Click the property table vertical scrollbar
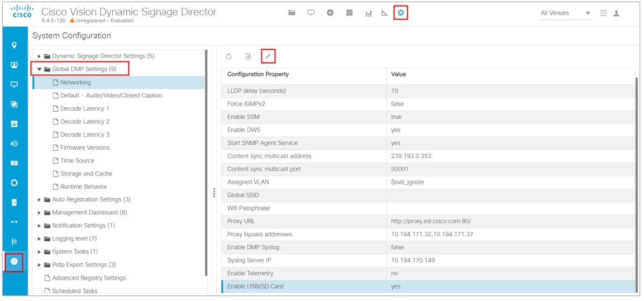The width and height of the screenshot is (644, 301). (x=637, y=184)
